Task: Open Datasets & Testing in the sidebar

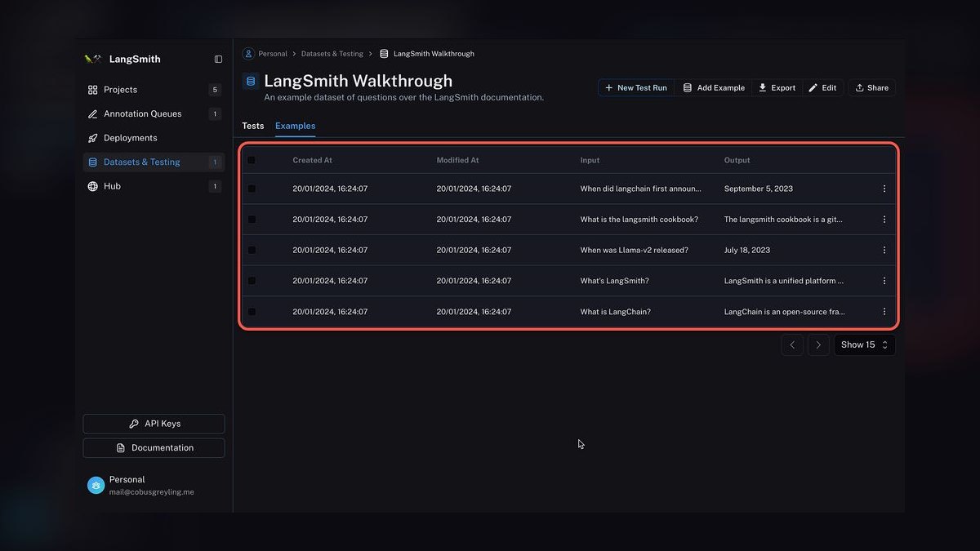Action: click(154, 162)
